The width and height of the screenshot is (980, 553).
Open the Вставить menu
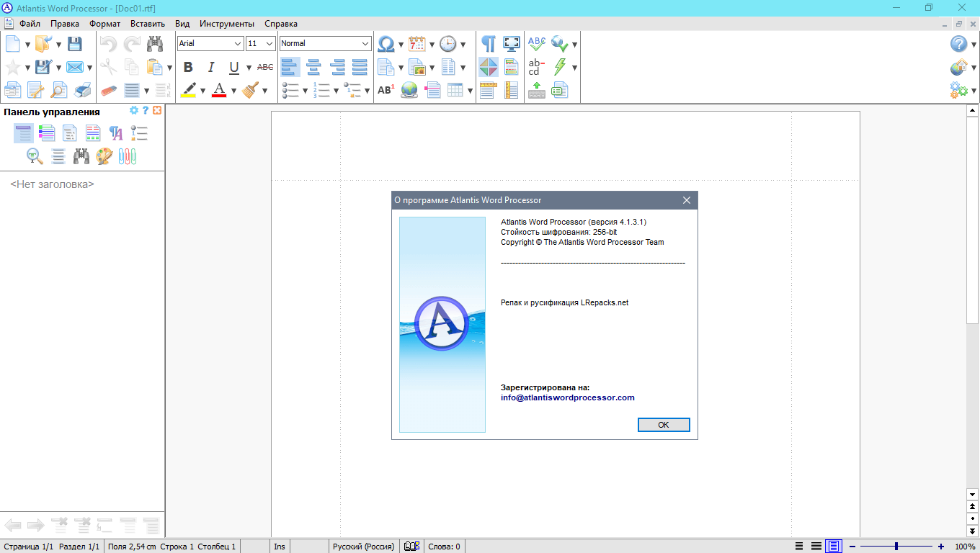coord(148,24)
